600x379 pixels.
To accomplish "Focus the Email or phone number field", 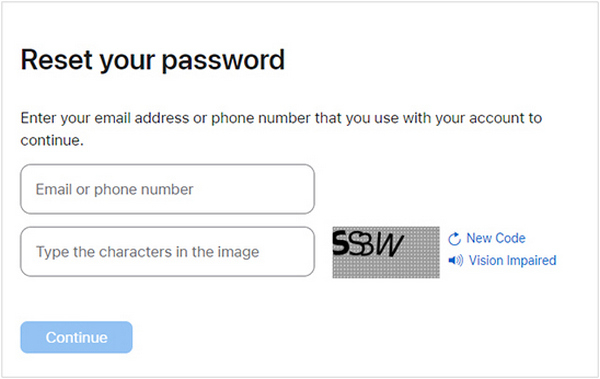I will 168,189.
